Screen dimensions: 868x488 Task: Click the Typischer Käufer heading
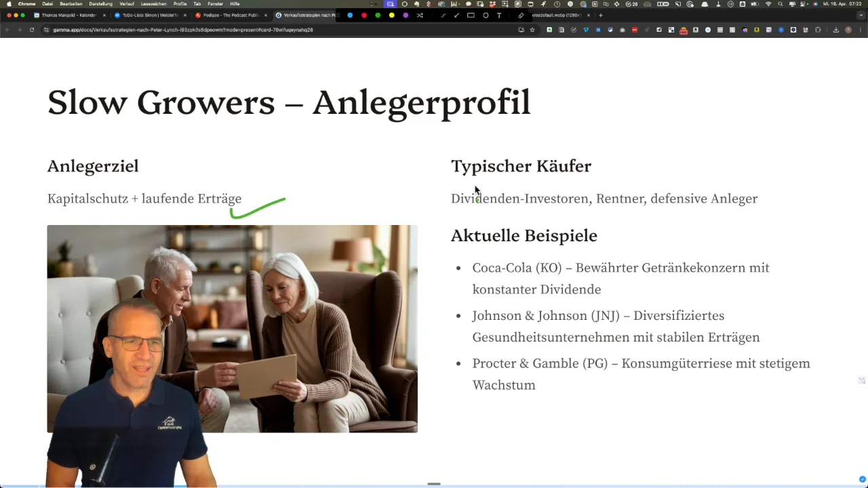[521, 166]
